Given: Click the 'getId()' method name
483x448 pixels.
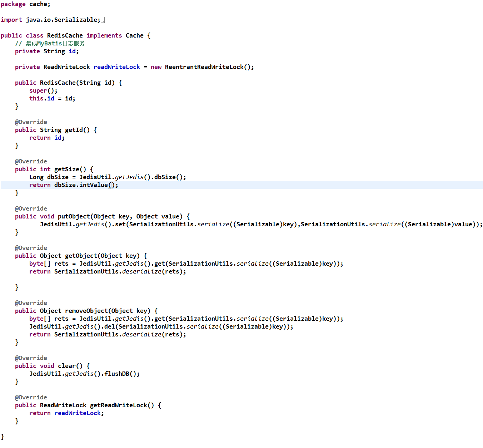Looking at the screenshot, I should (77, 130).
